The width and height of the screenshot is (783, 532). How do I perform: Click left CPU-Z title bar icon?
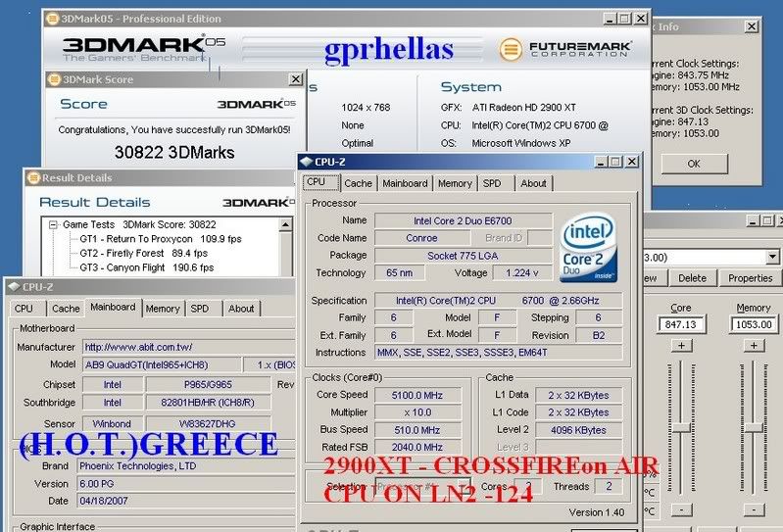click(14, 287)
